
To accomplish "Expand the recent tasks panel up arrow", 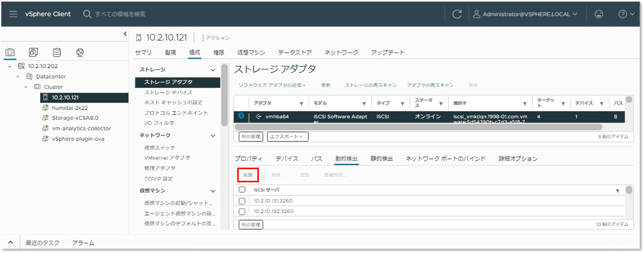I will pos(10,242).
